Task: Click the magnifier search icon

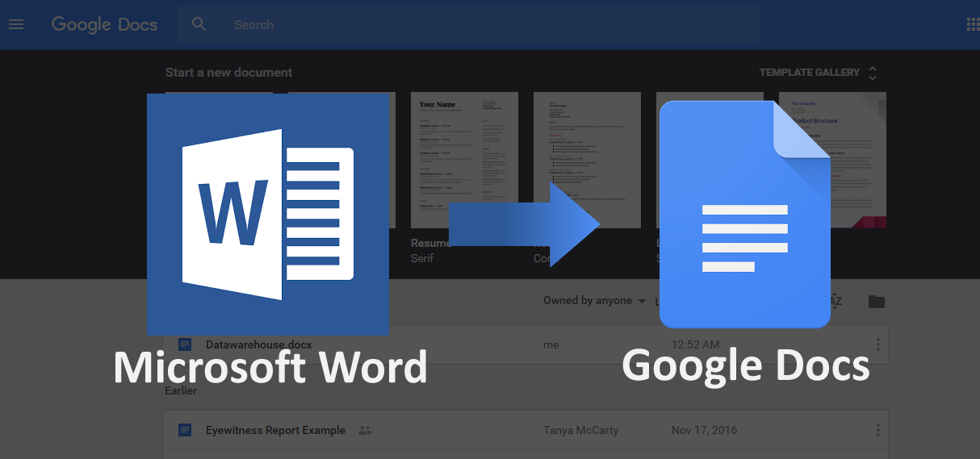Action: click(199, 24)
